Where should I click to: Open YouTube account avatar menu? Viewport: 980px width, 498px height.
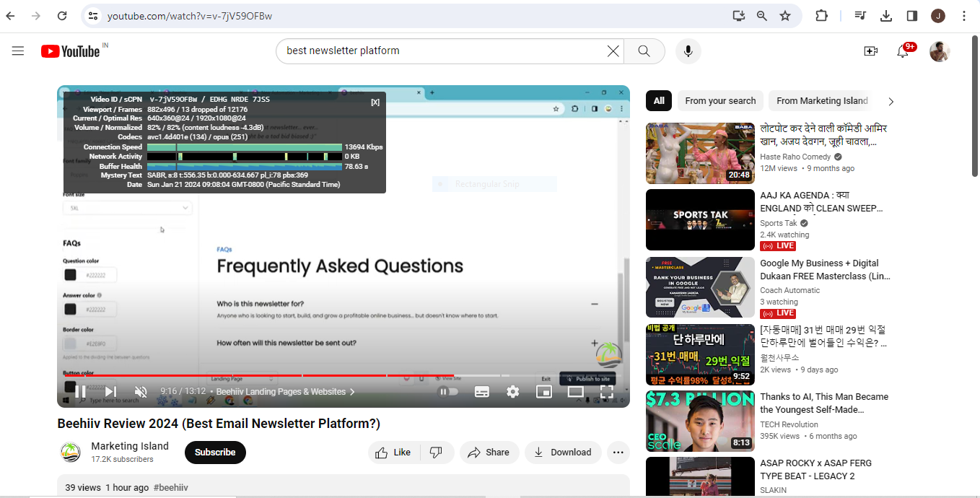coord(940,51)
